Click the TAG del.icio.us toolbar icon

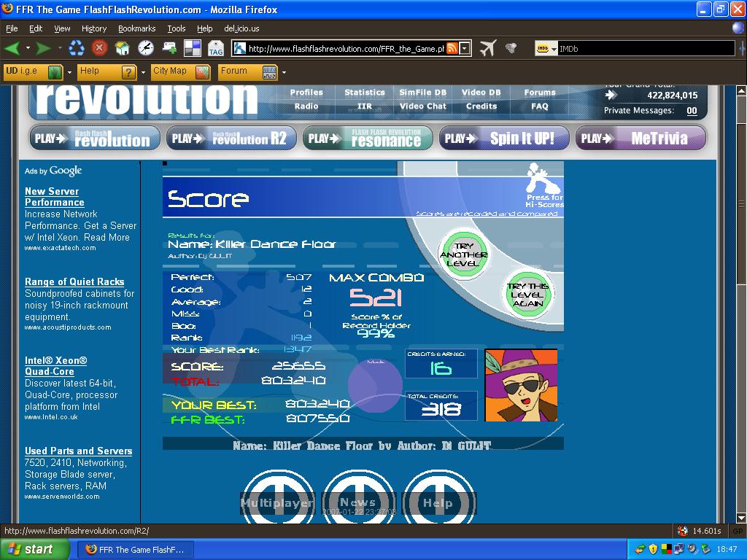click(215, 48)
